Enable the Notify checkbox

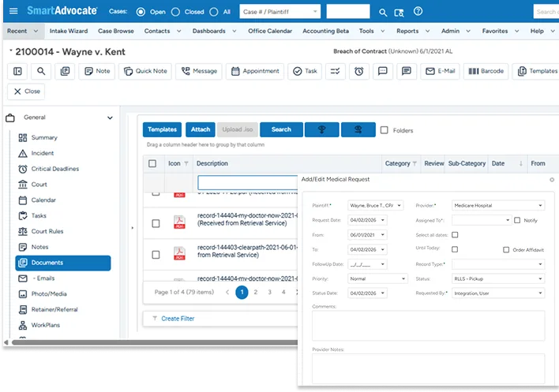tap(517, 220)
